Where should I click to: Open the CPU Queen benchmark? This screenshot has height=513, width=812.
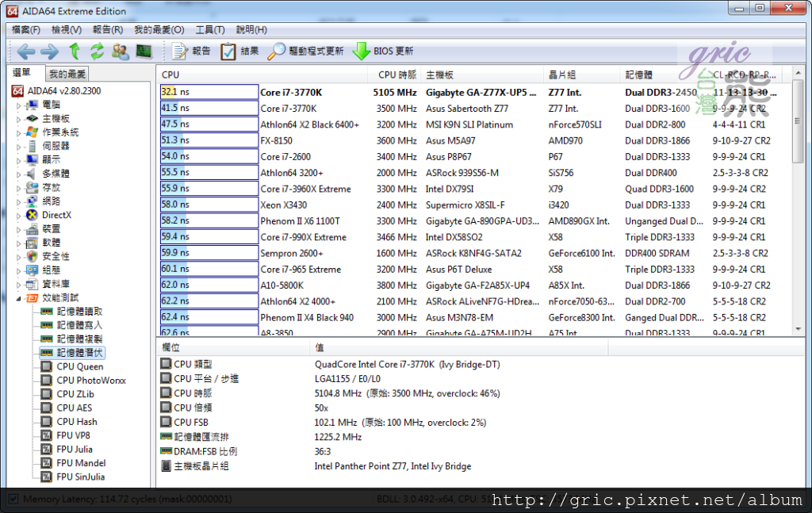[72, 366]
